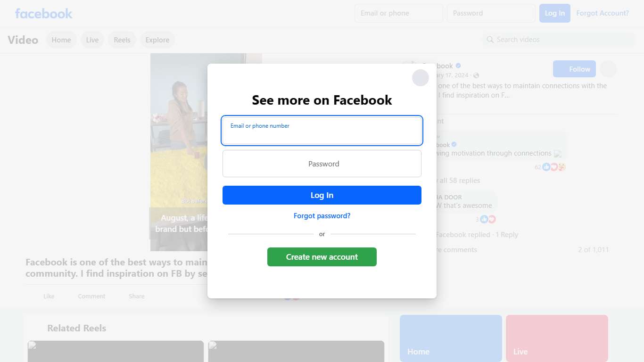Click the blue Log In dialog button

(x=322, y=195)
